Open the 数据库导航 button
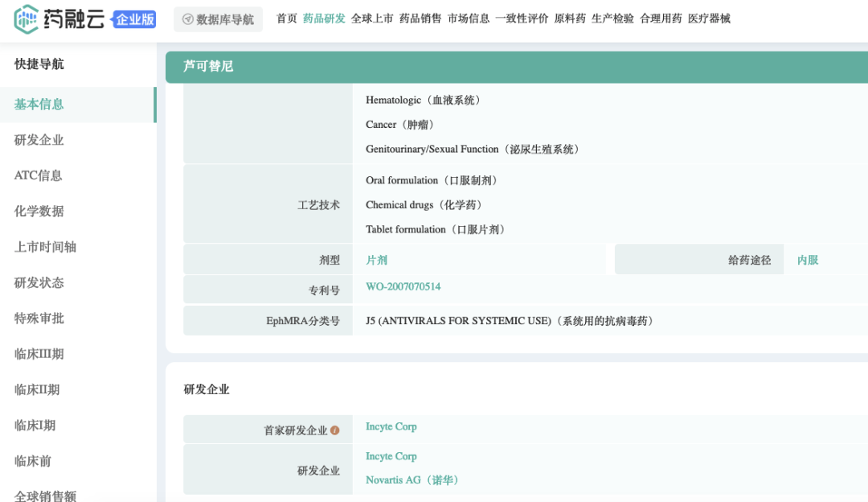 click(x=218, y=19)
